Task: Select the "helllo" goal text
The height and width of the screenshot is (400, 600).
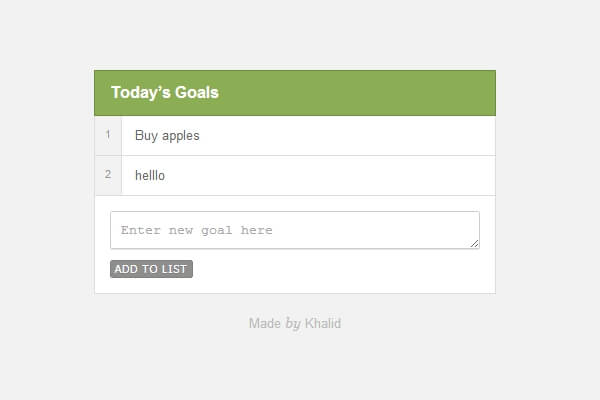Action: pyautogui.click(x=150, y=175)
